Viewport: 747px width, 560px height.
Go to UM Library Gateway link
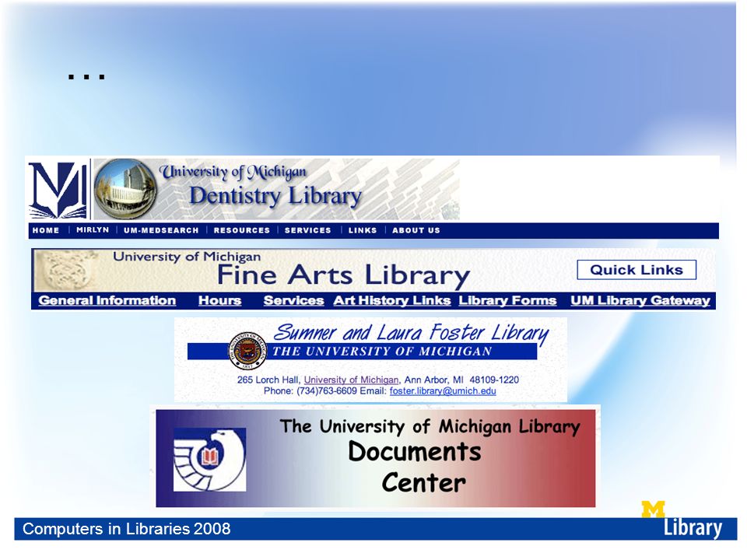click(x=640, y=300)
